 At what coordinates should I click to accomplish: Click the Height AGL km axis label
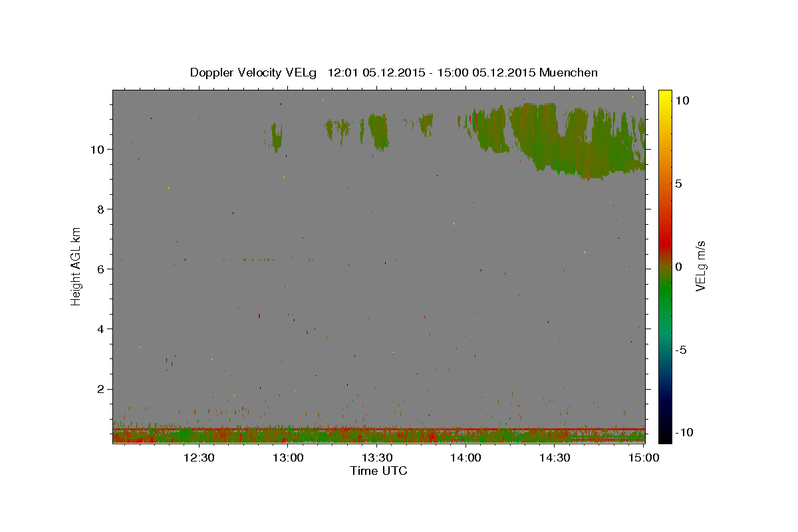(76, 266)
